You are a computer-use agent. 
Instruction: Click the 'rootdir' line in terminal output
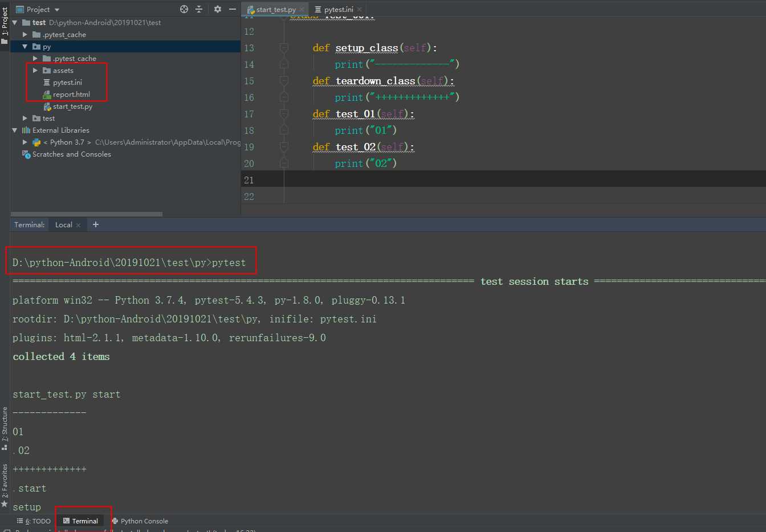tap(194, 319)
